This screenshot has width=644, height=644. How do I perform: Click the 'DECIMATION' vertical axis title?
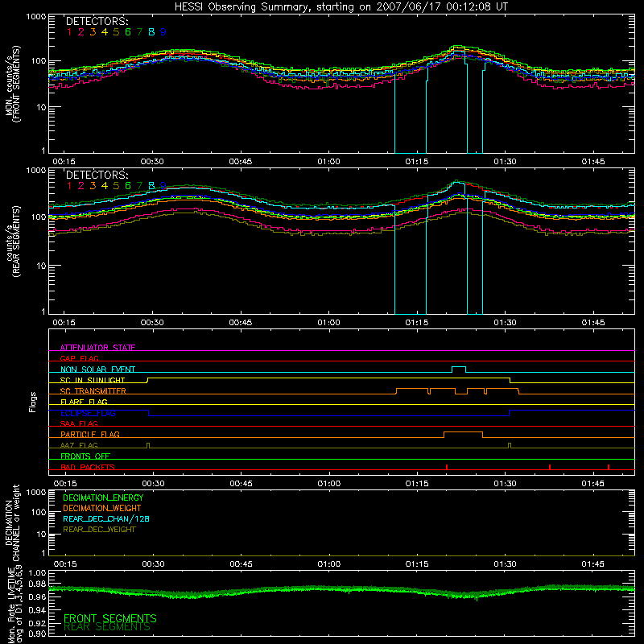click(9, 522)
